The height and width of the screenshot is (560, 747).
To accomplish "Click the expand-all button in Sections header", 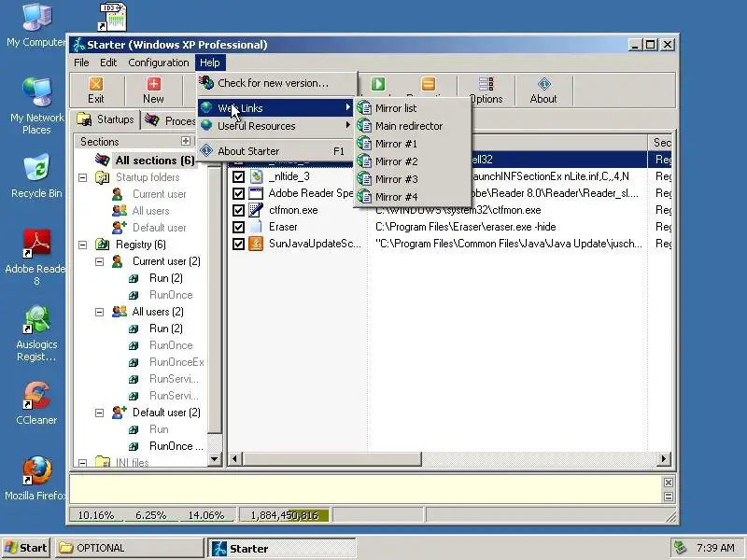I will coord(185,141).
